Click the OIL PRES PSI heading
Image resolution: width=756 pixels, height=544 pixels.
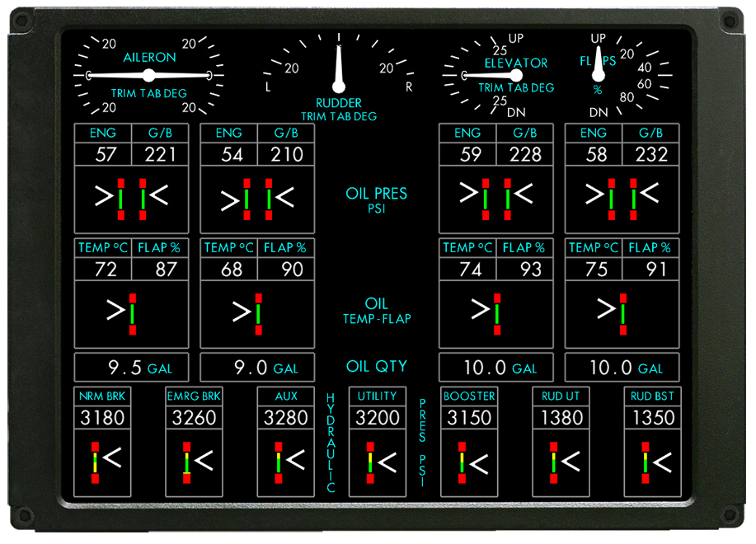coord(377,199)
